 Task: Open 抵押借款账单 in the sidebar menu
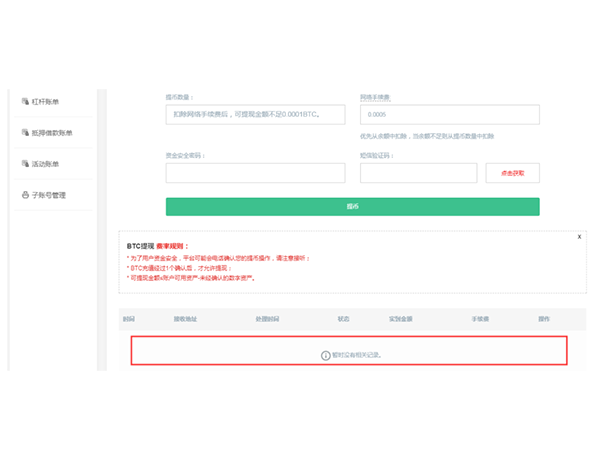[55, 132]
